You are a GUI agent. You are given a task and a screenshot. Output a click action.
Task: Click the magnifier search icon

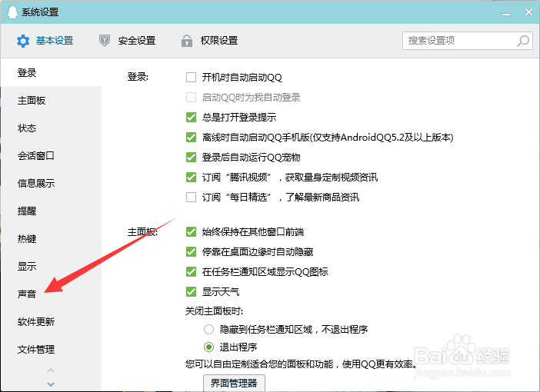(523, 41)
